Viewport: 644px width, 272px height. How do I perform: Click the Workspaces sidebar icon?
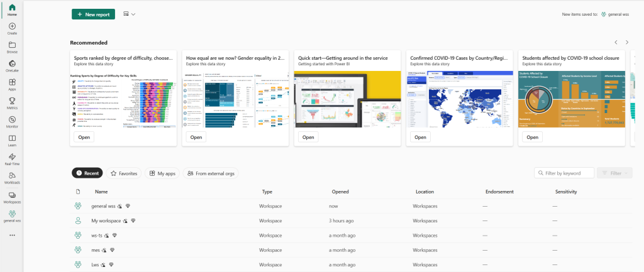12,197
